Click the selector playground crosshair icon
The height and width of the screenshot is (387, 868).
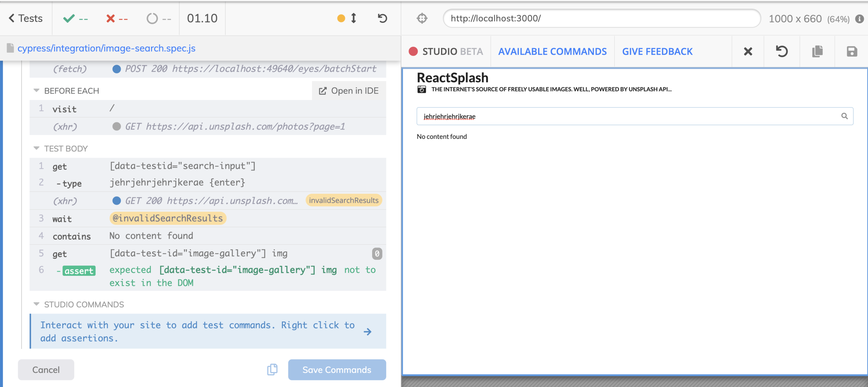coord(422,18)
